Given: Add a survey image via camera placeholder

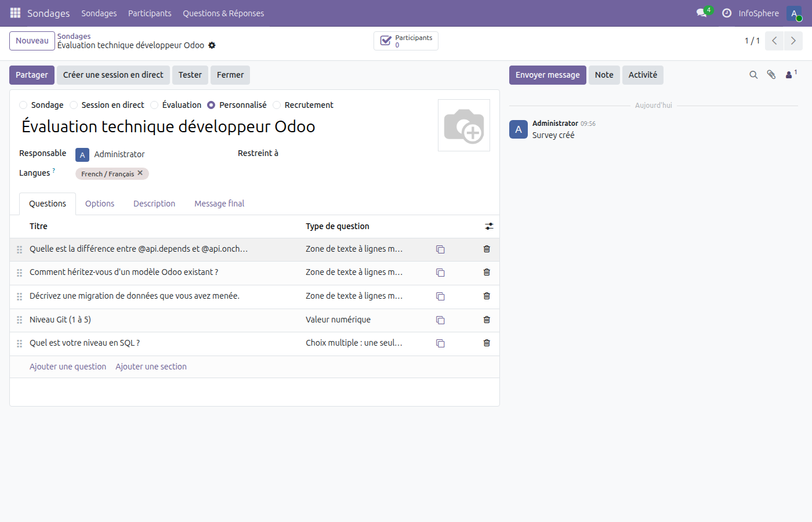Looking at the screenshot, I should [463, 125].
